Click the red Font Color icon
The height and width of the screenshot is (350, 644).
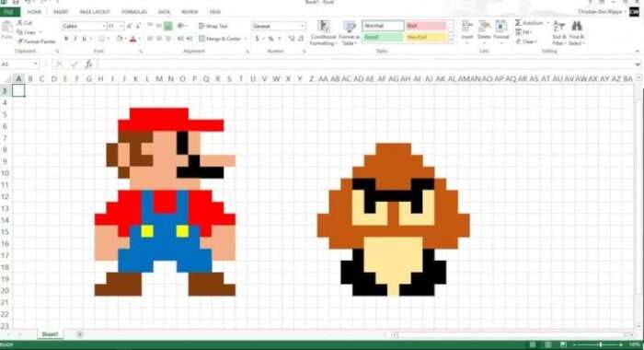(x=132, y=39)
